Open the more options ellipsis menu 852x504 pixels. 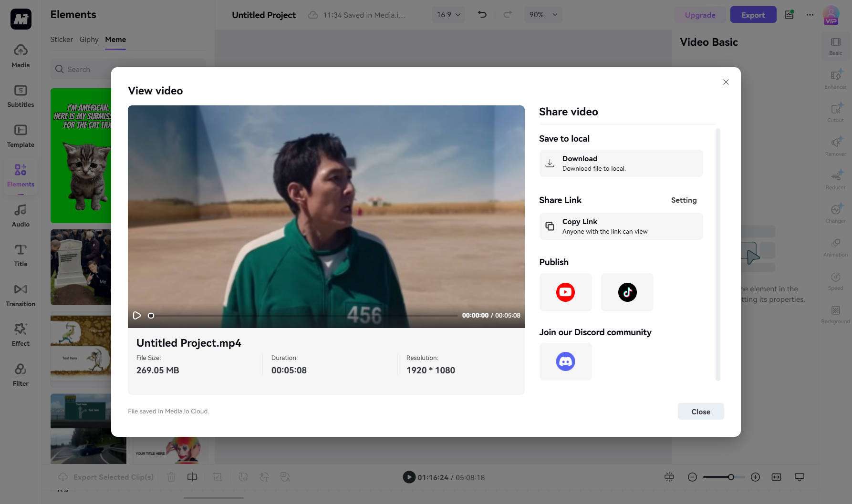810,15
